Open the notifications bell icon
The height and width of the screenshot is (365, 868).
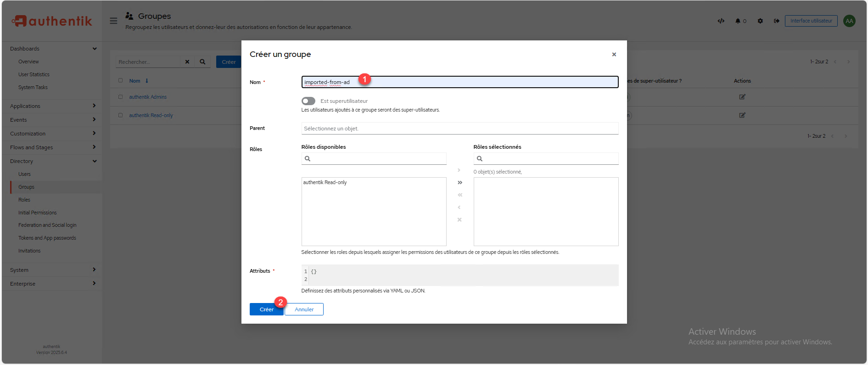[738, 21]
